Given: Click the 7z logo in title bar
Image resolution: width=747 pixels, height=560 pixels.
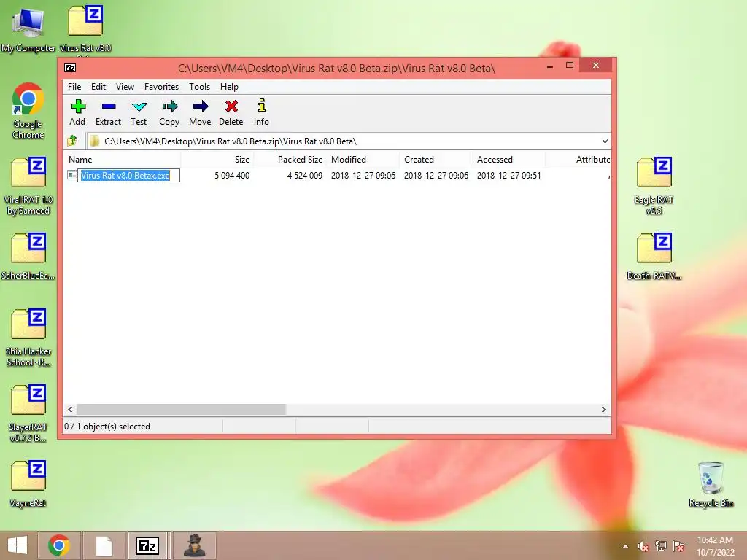Looking at the screenshot, I should 70,68.
